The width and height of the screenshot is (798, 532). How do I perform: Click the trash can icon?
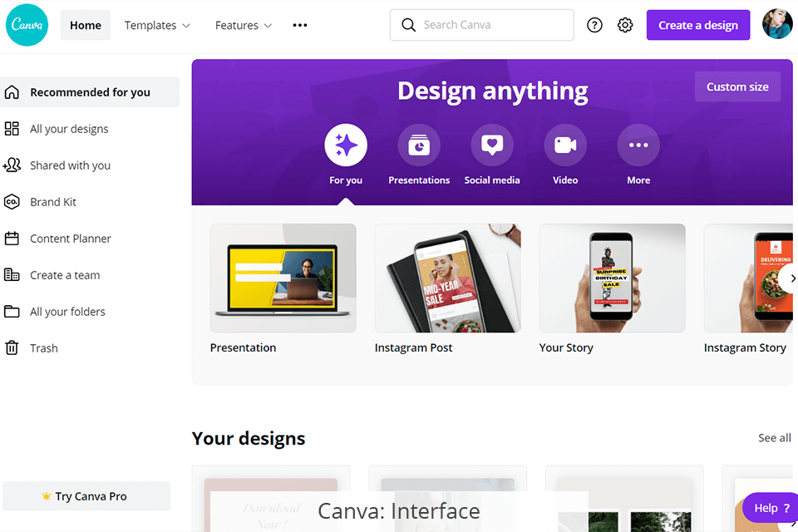tap(12, 348)
